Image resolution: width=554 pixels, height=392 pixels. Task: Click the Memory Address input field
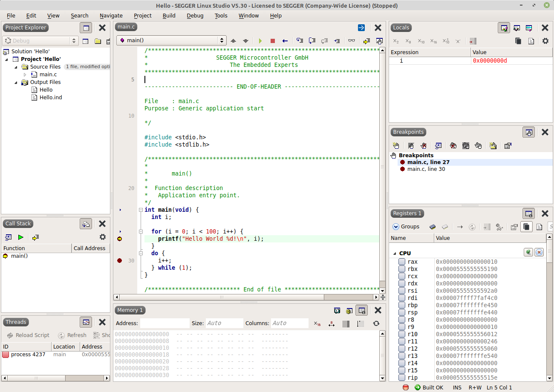(164, 323)
